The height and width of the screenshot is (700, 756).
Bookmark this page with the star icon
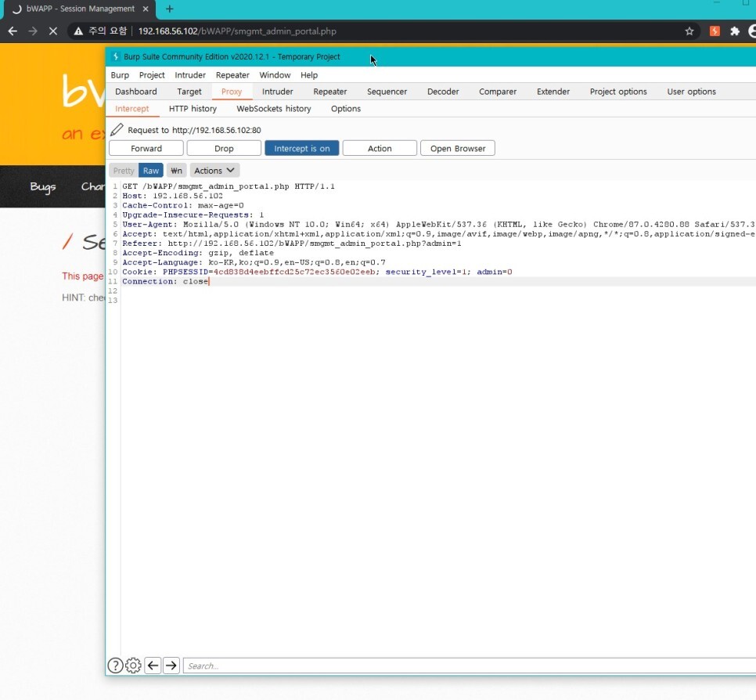[689, 31]
